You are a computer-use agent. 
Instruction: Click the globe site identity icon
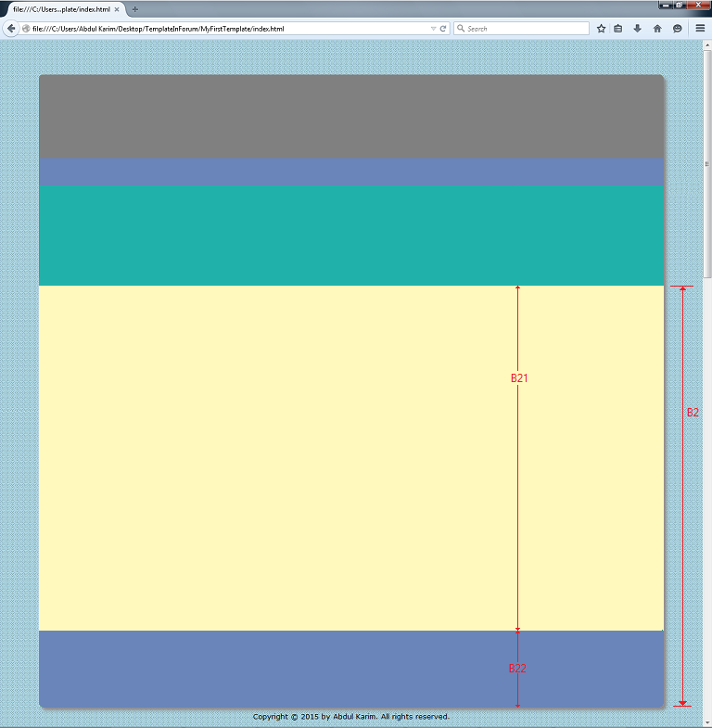click(26, 29)
